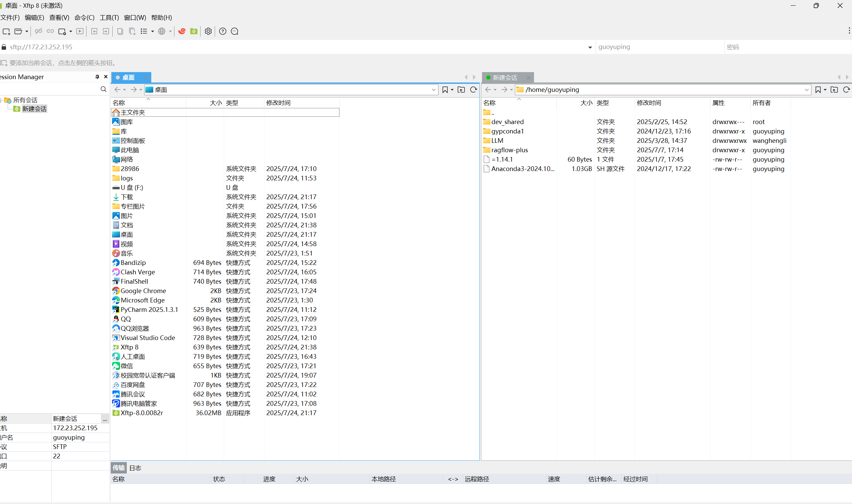Click the local pane bookmark icon
Viewport: 852px width, 504px height.
coord(445,89)
